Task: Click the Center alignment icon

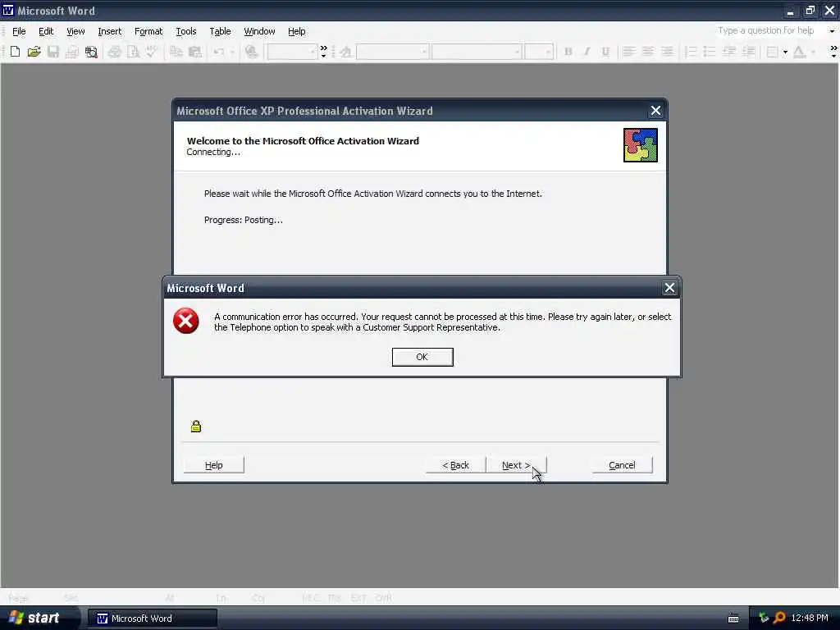Action: tap(648, 52)
